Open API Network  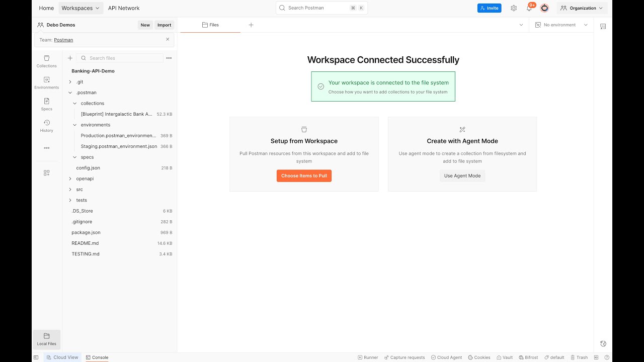pyautogui.click(x=124, y=8)
